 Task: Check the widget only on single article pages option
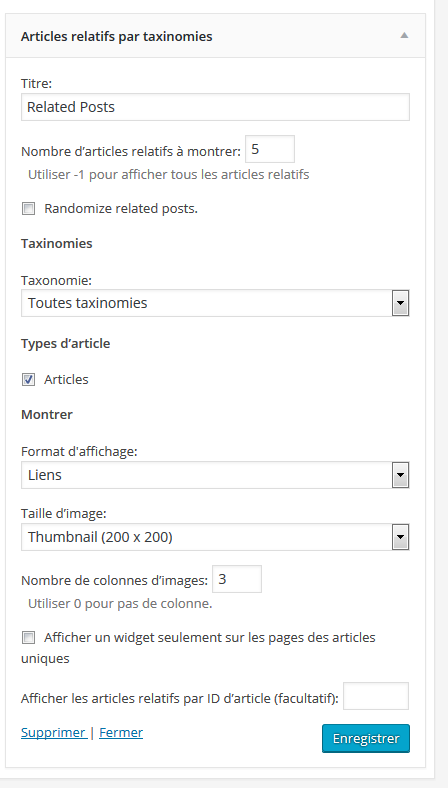tap(28, 638)
